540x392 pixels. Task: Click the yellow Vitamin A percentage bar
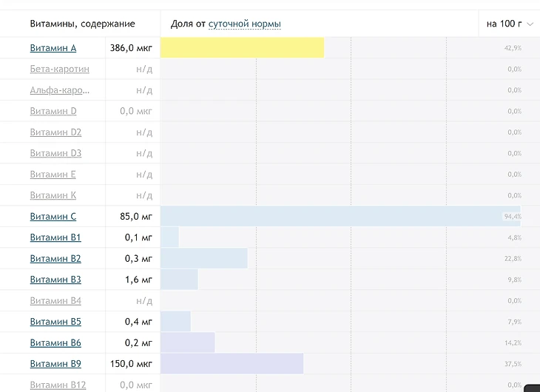click(x=242, y=48)
